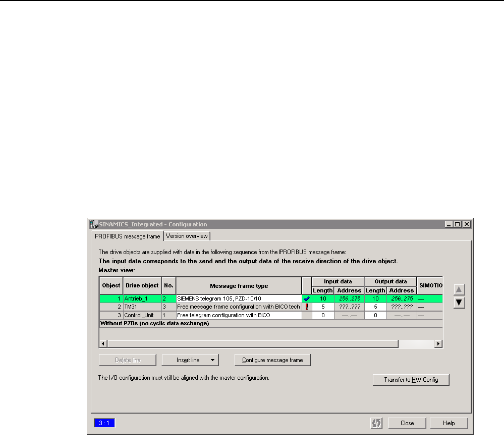Click Transfer to HW Config
Image resolution: width=504 pixels, height=435 pixels.
(411, 380)
